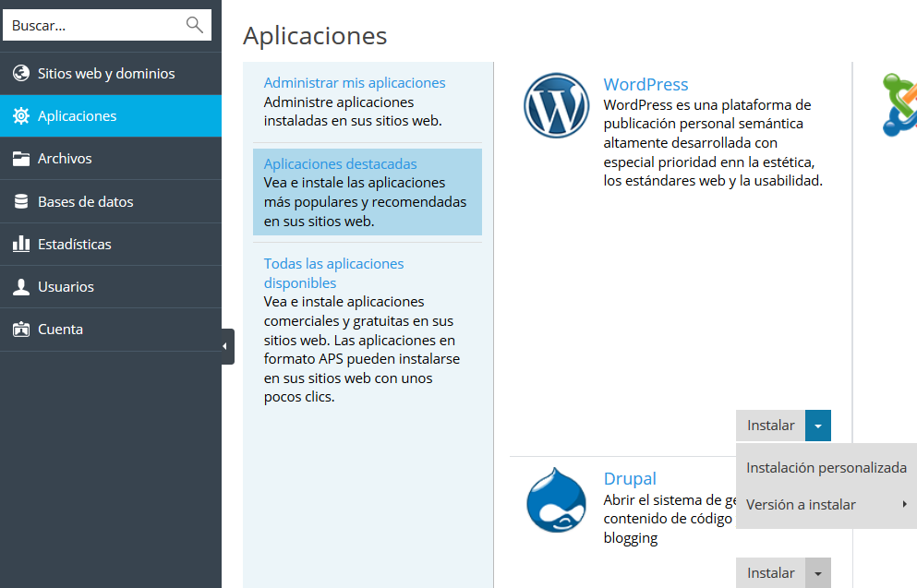Click the WordPress logo
Viewport: 917px width, 588px height.
tap(556, 106)
